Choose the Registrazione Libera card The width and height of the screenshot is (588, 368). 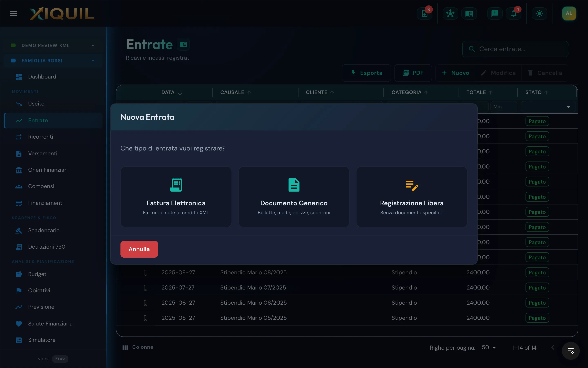coord(412,197)
